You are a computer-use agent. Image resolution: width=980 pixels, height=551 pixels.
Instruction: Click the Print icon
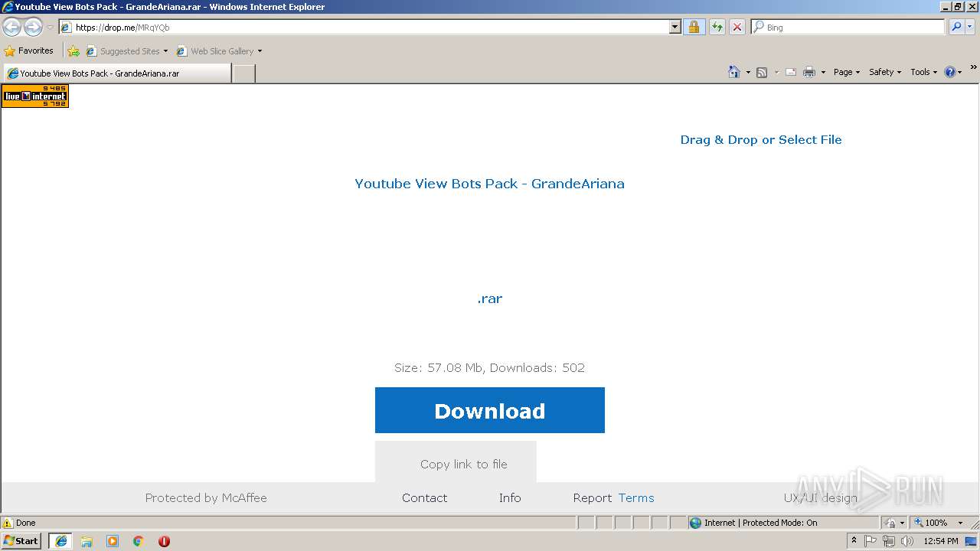[809, 72]
